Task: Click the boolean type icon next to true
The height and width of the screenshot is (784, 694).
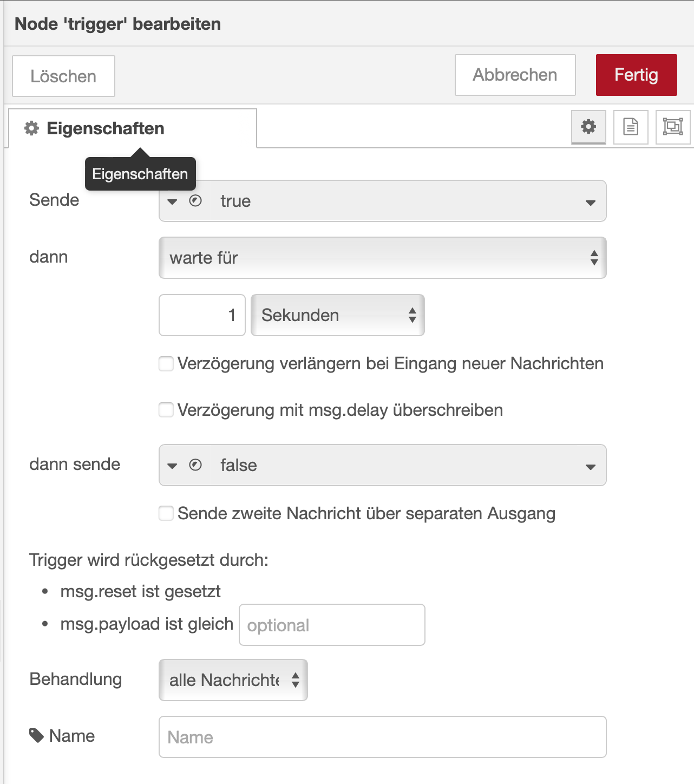Action: tap(195, 201)
